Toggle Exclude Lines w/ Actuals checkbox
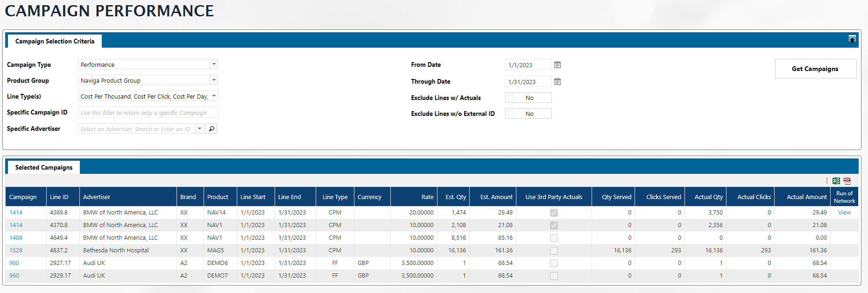Screen dimensions: 868x293 click(511, 98)
